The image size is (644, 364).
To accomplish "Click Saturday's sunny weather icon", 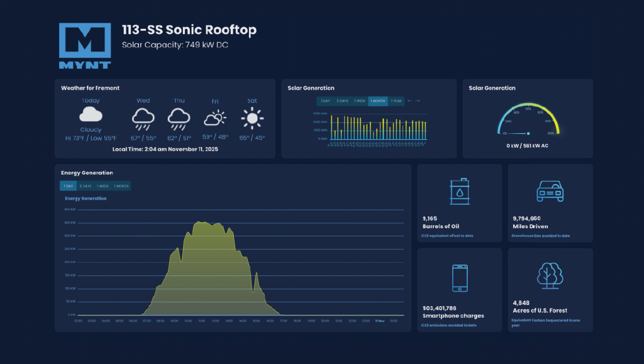I will pyautogui.click(x=252, y=118).
